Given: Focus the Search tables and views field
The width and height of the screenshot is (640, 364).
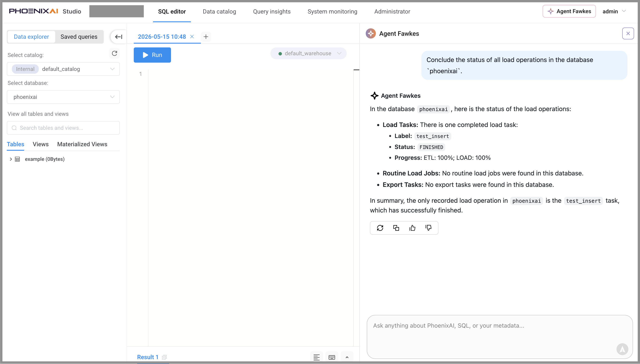Looking at the screenshot, I should tap(63, 128).
